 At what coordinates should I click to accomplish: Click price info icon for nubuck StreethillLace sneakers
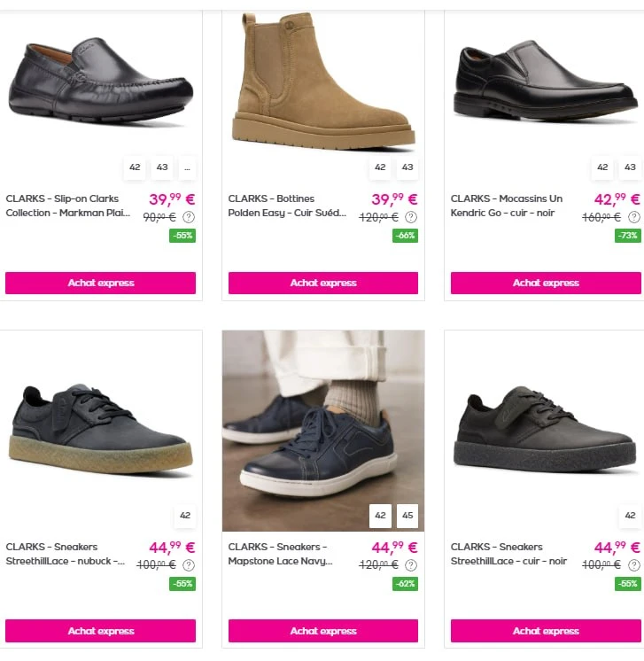[x=189, y=565]
